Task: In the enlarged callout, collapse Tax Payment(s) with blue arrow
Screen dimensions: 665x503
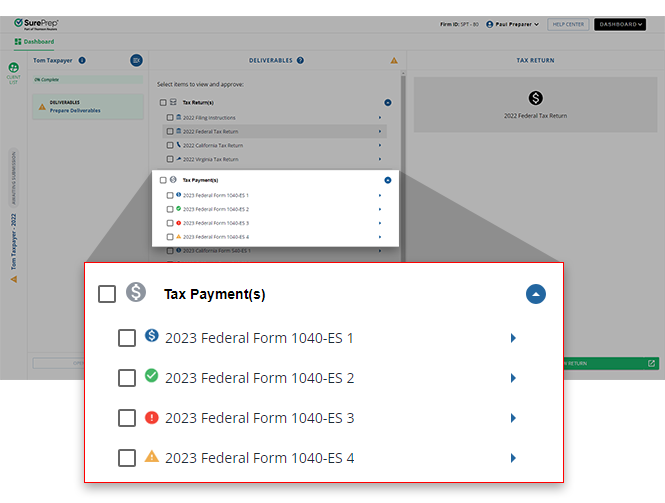Action: [x=536, y=294]
